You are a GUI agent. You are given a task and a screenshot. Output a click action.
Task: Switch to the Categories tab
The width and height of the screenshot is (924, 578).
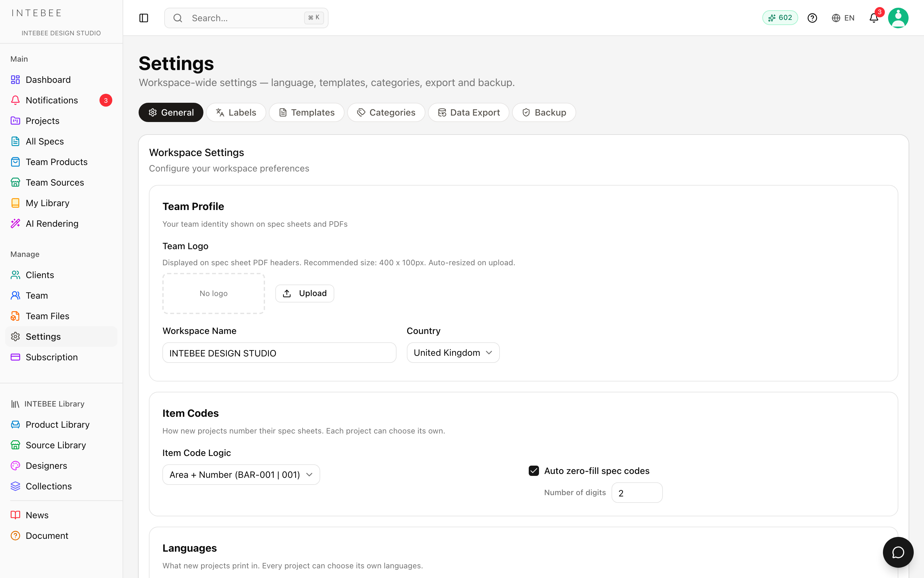pyautogui.click(x=386, y=112)
